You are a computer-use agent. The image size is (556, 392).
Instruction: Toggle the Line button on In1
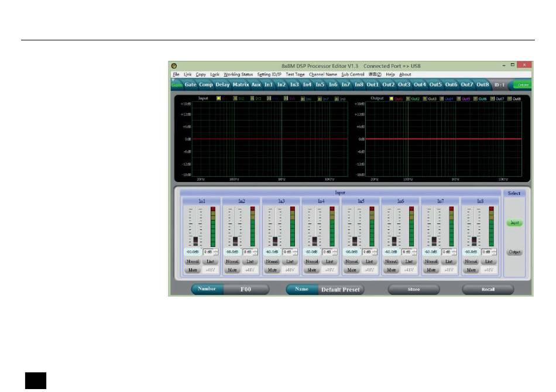click(x=210, y=262)
